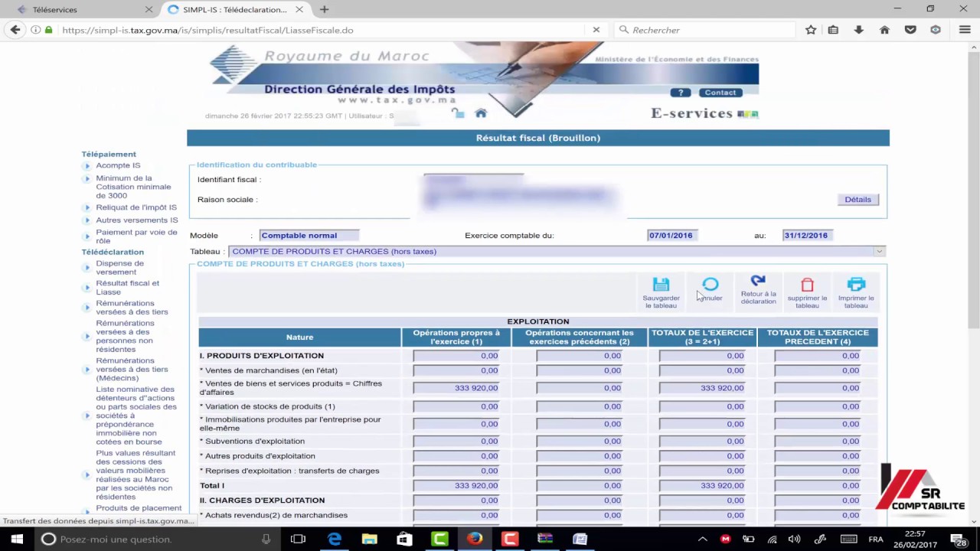Image resolution: width=980 pixels, height=551 pixels.
Task: Click the Task View taskbar icon
Action: (298, 539)
